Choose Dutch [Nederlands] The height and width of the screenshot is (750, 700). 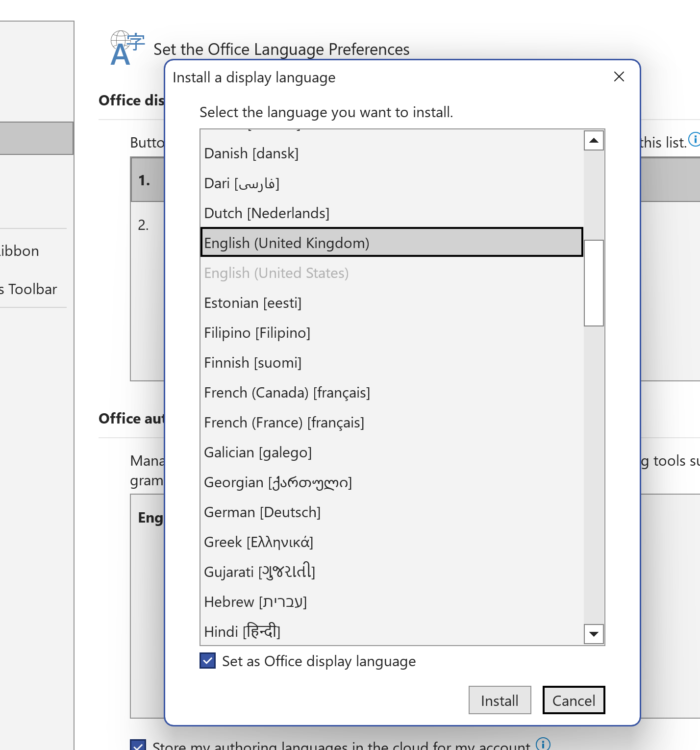[392, 213]
